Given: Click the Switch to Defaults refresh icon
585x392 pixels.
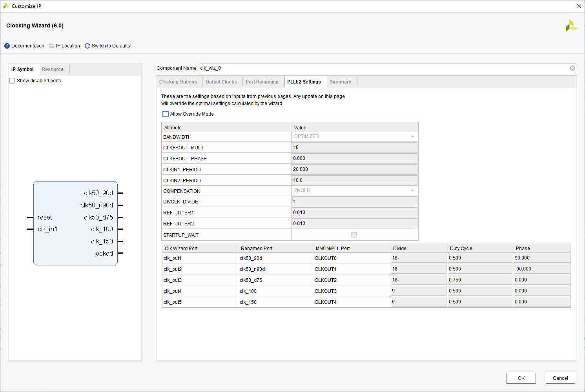Looking at the screenshot, I should pos(87,46).
